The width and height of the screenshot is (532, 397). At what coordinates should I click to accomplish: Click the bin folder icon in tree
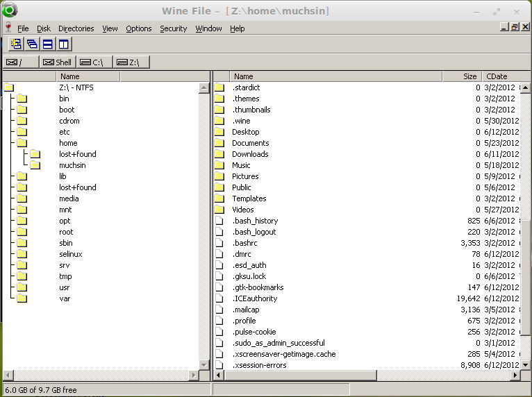coord(22,99)
